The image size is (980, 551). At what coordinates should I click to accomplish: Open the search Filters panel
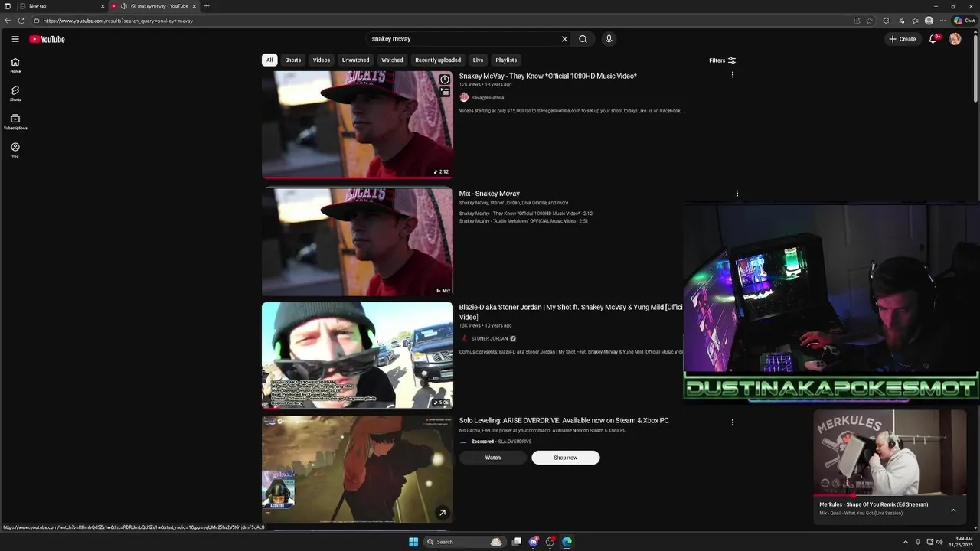coord(722,60)
